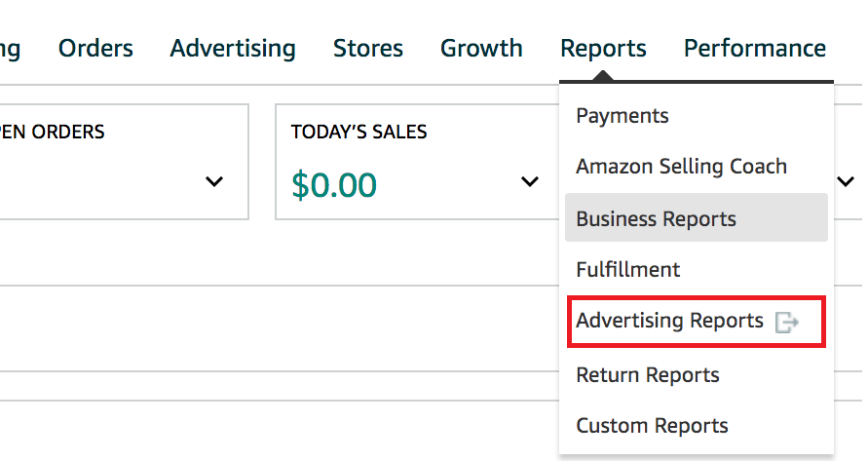Open the Performance menu

(x=754, y=48)
